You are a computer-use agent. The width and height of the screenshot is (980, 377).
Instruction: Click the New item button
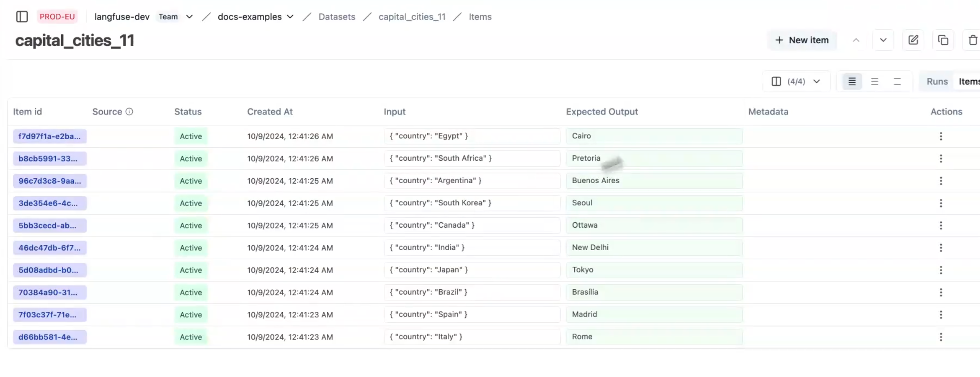(x=802, y=40)
